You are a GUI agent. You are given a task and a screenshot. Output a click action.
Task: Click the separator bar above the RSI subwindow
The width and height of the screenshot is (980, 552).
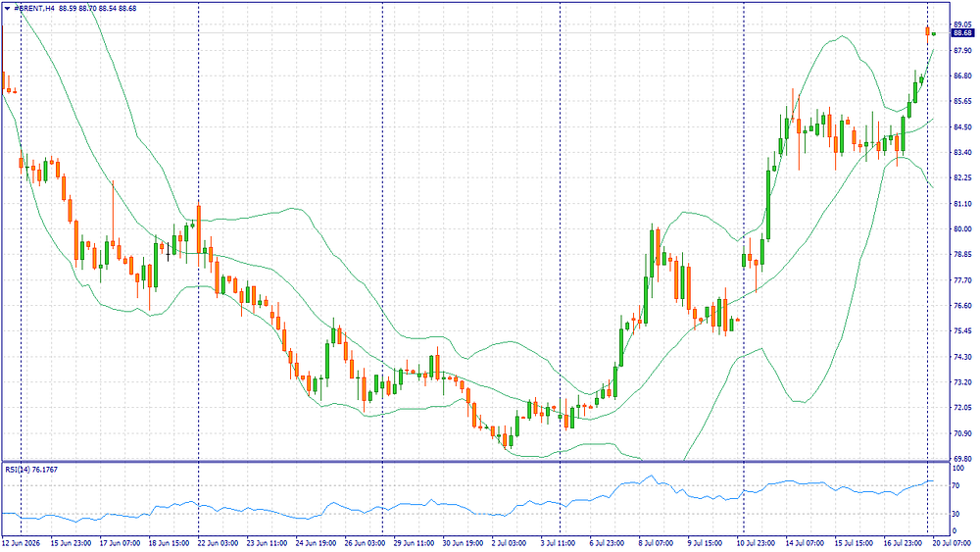(476, 462)
